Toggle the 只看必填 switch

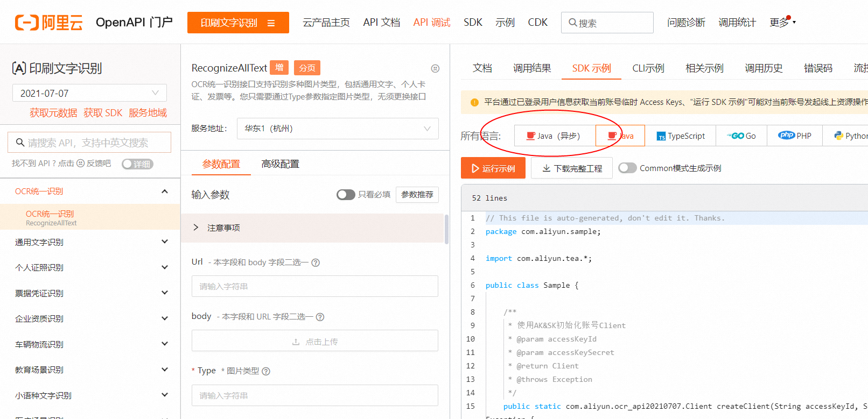point(346,195)
